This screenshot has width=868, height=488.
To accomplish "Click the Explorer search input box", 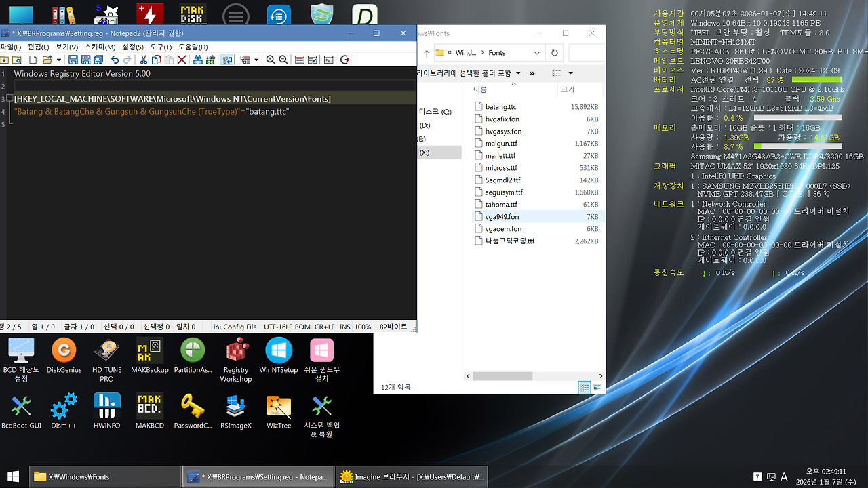I will 587,53.
